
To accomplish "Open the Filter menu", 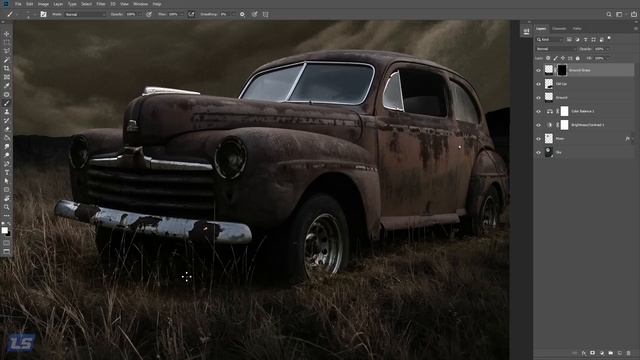I will (x=101, y=4).
